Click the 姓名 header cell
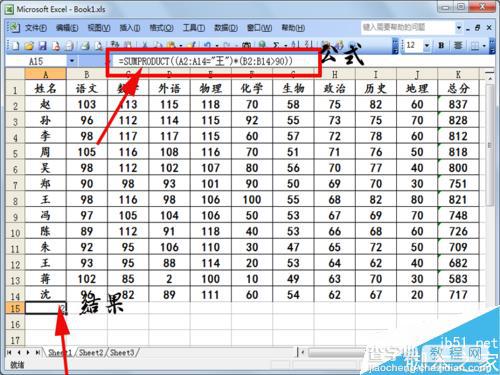This screenshot has width=500, height=375. 46,88
